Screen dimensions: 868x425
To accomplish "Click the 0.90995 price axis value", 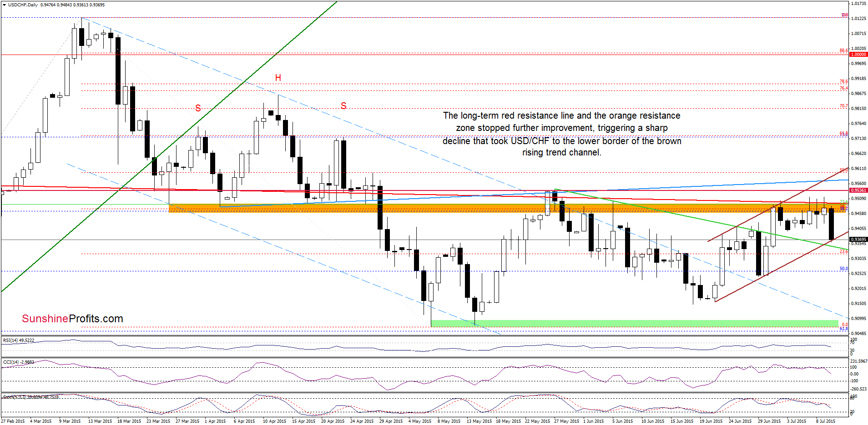I will pyautogui.click(x=858, y=319).
